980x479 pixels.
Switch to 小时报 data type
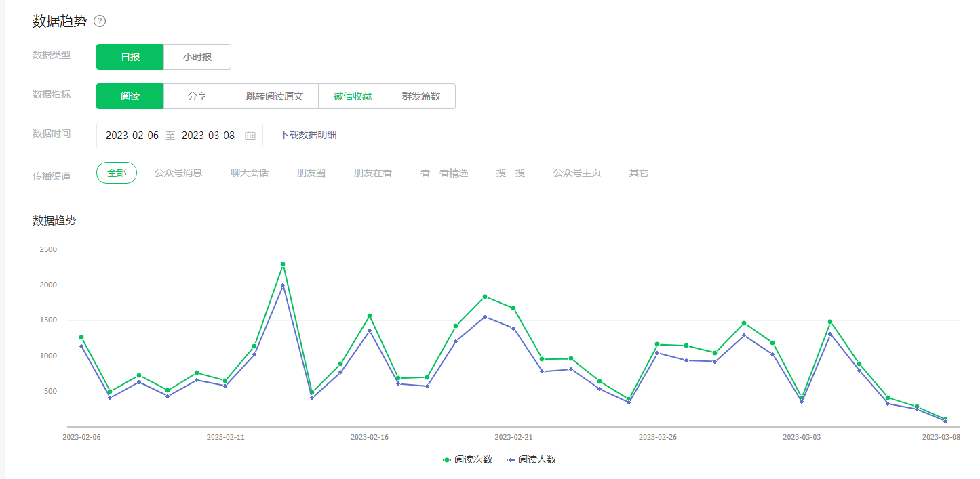[x=197, y=57]
